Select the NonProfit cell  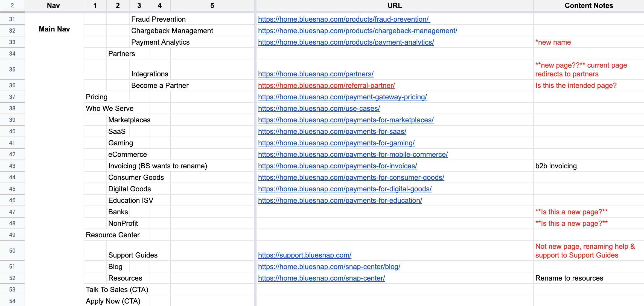click(123, 223)
